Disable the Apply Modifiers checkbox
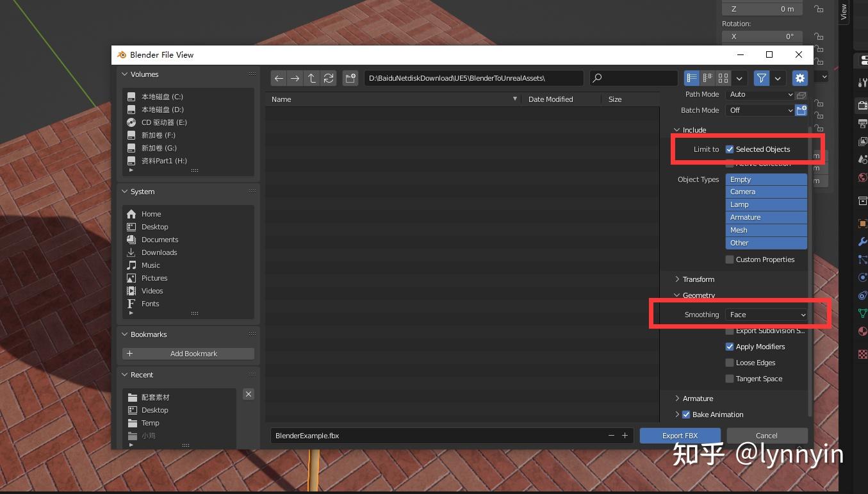 point(729,347)
